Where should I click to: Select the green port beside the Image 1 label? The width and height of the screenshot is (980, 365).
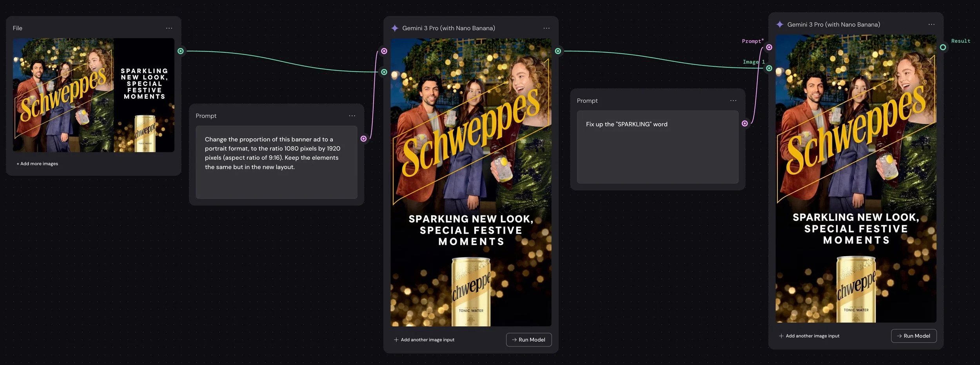769,68
